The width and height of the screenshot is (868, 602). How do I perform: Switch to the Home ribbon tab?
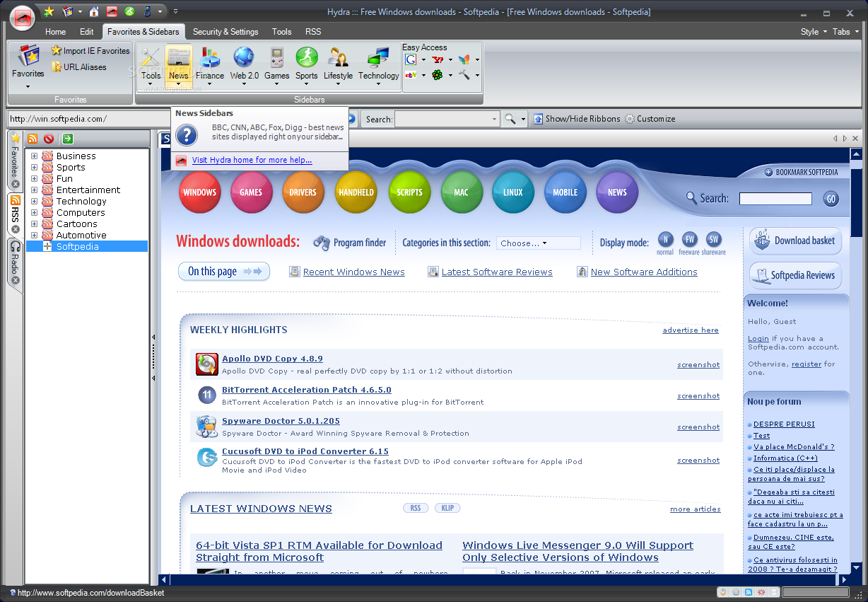click(55, 32)
